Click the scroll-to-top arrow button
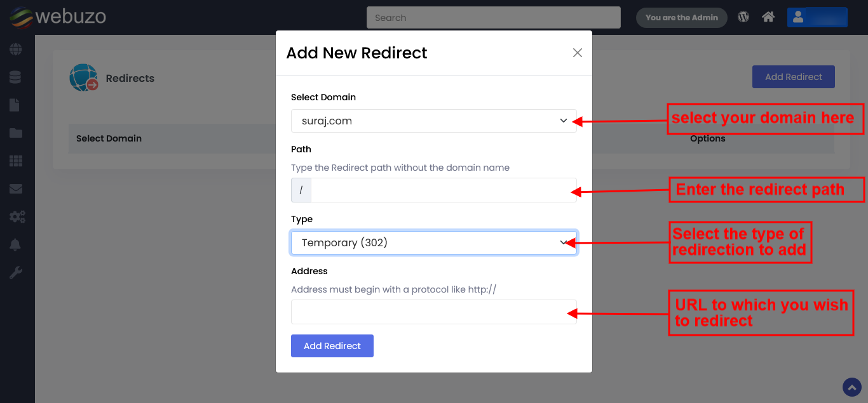868x403 pixels. point(851,386)
